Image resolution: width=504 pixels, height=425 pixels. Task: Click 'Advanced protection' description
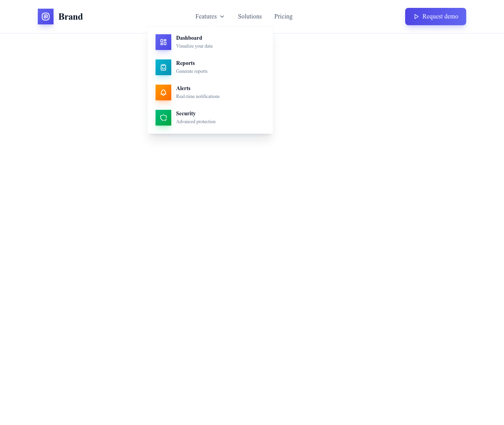point(196,122)
